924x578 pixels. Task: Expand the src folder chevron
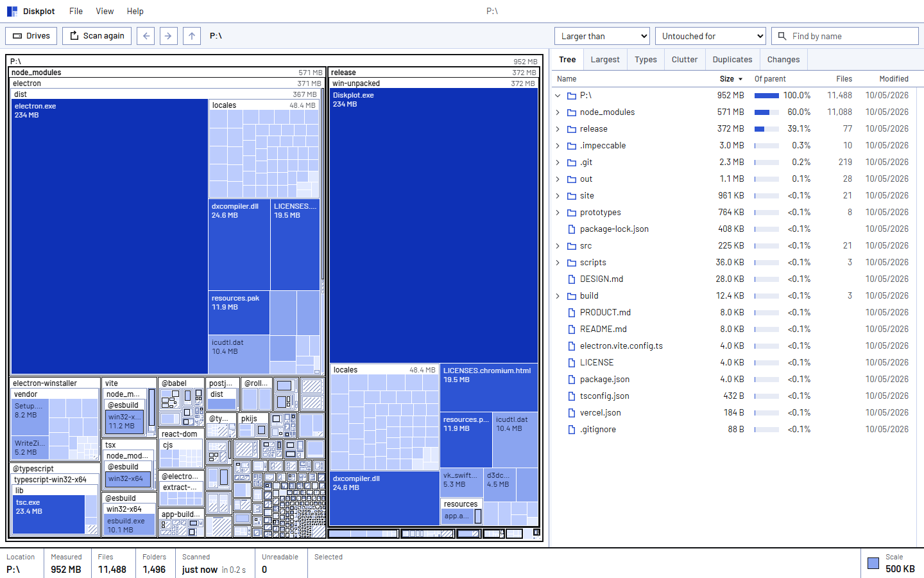(x=558, y=246)
